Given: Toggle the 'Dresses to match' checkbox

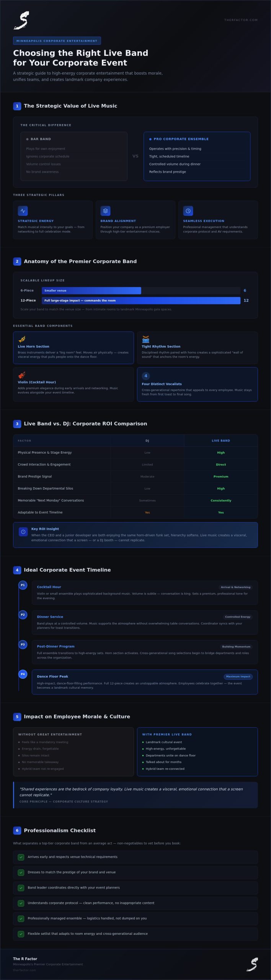Looking at the screenshot, I should pyautogui.click(x=21, y=872).
